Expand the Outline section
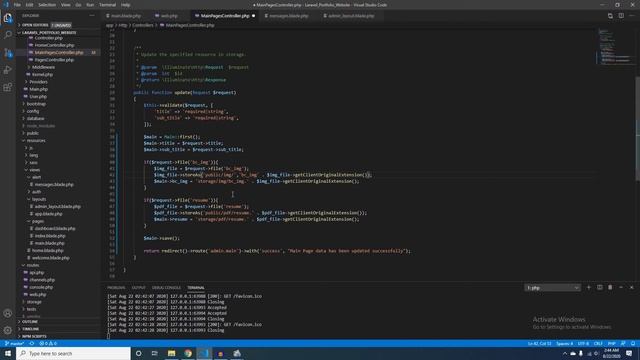 (30, 322)
